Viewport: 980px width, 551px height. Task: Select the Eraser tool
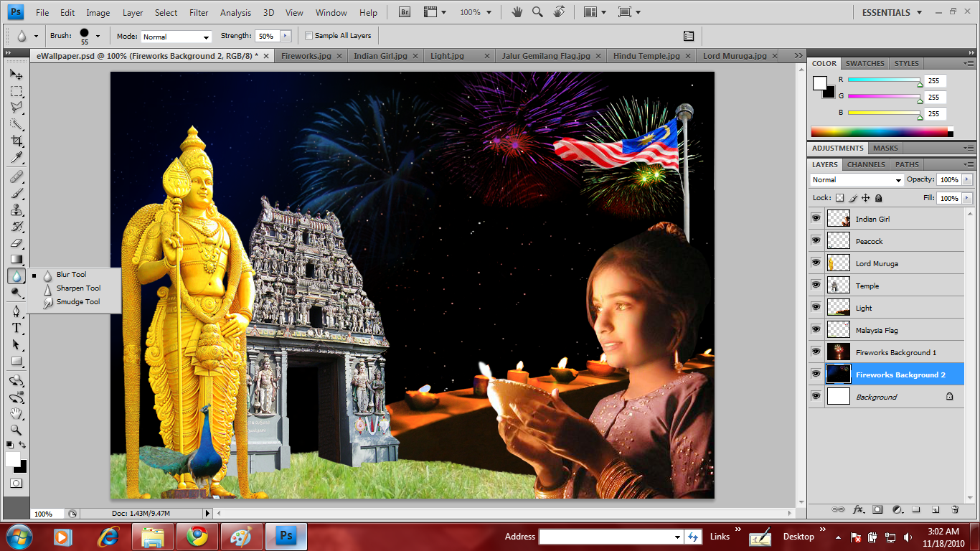[16, 243]
